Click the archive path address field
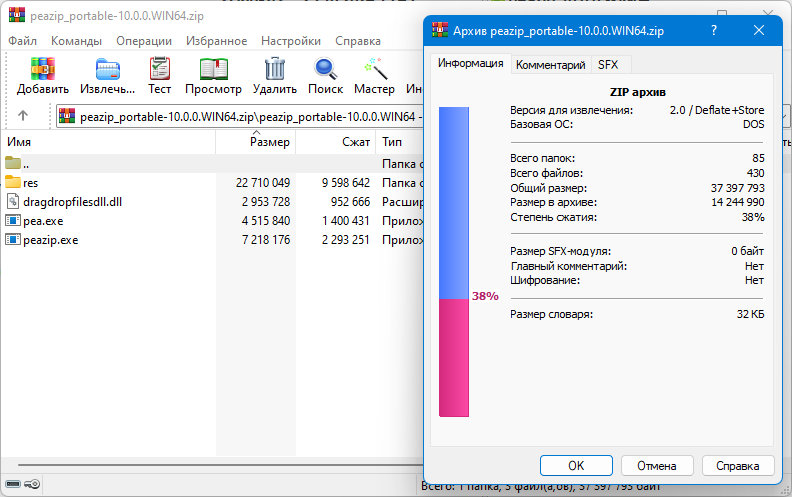 coord(240,117)
